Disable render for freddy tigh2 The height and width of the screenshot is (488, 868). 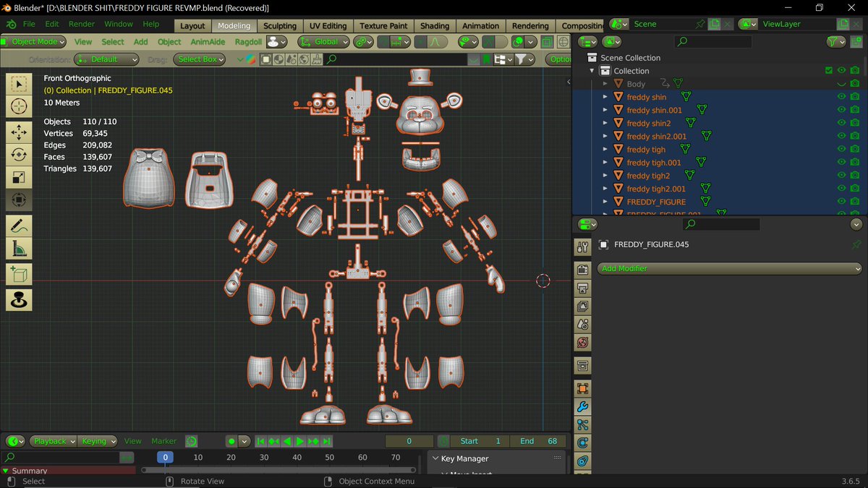[855, 176]
